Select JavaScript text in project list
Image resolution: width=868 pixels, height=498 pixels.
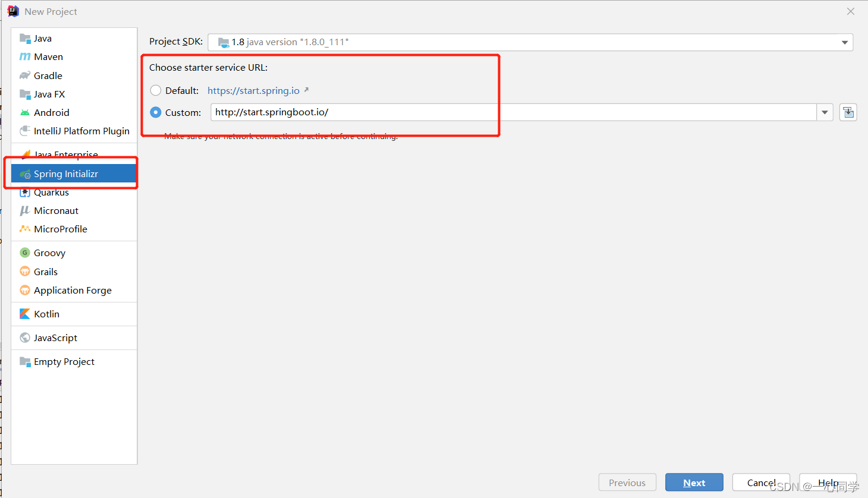[55, 338]
